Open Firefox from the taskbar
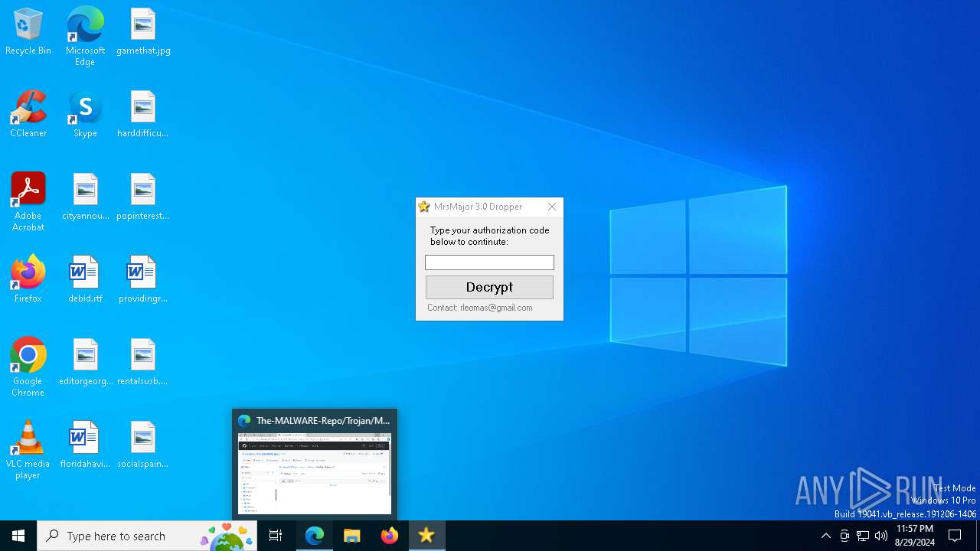The height and width of the screenshot is (551, 980). click(390, 536)
